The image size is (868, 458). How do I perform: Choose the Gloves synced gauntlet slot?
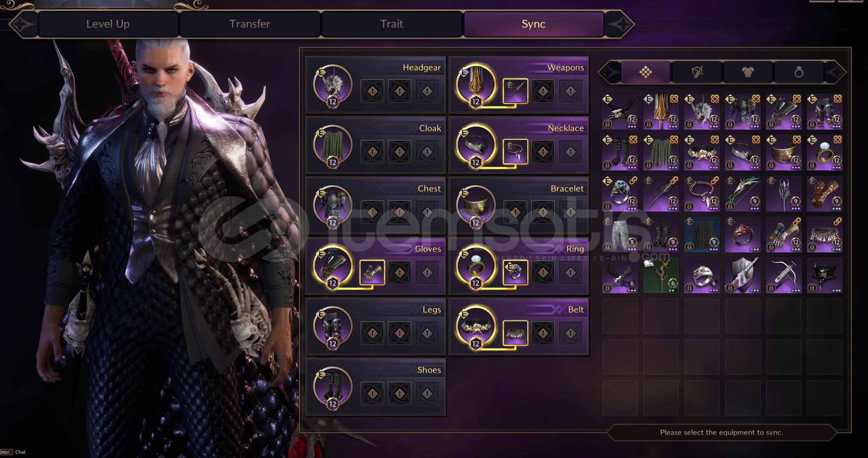pyautogui.click(x=372, y=272)
